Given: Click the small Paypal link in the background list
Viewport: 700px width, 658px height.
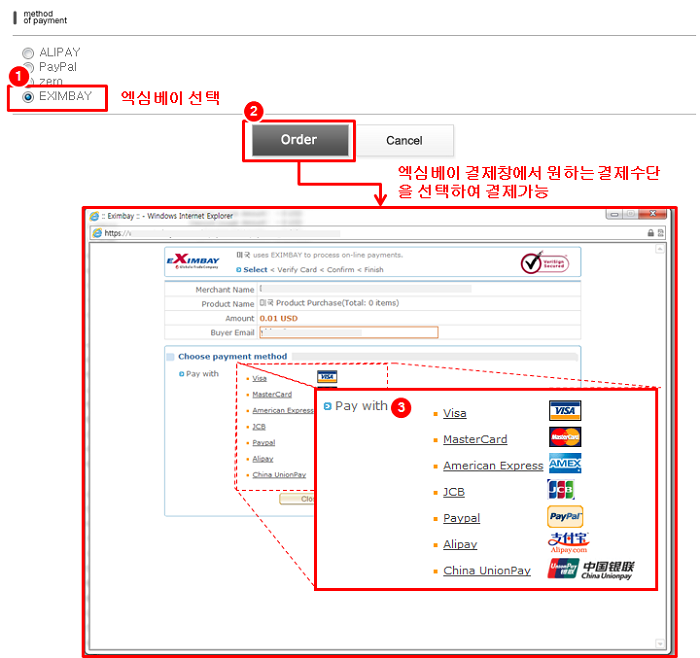Looking at the screenshot, I should click(263, 443).
